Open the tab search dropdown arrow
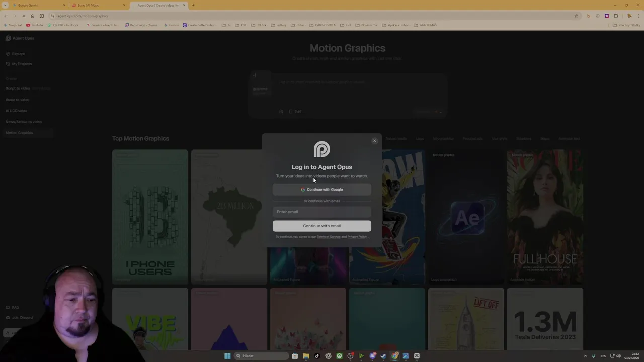644x362 pixels. tap(5, 5)
